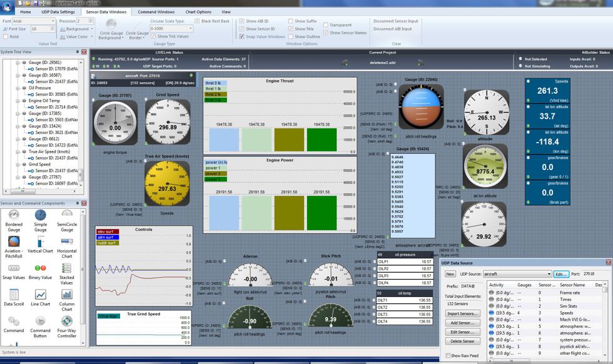This screenshot has width=613, height=364.
Task: Select the SemiCircle Gauge component
Action: 67,221
